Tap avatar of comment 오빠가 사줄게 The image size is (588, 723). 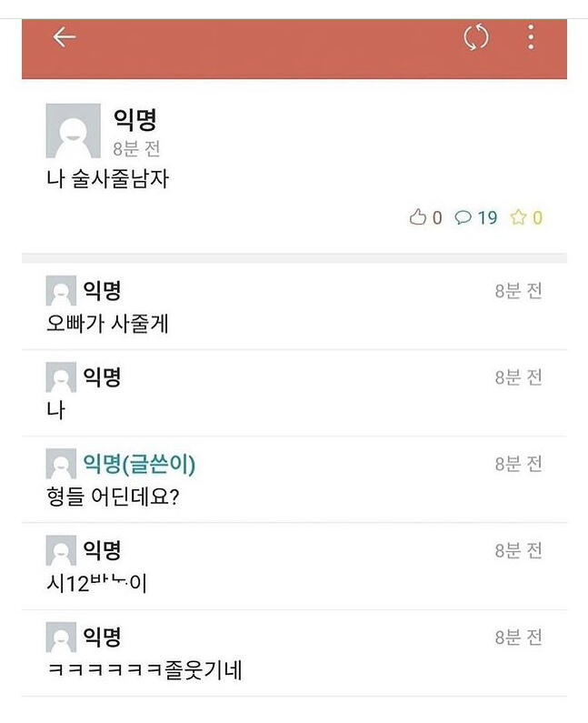[x=61, y=291]
